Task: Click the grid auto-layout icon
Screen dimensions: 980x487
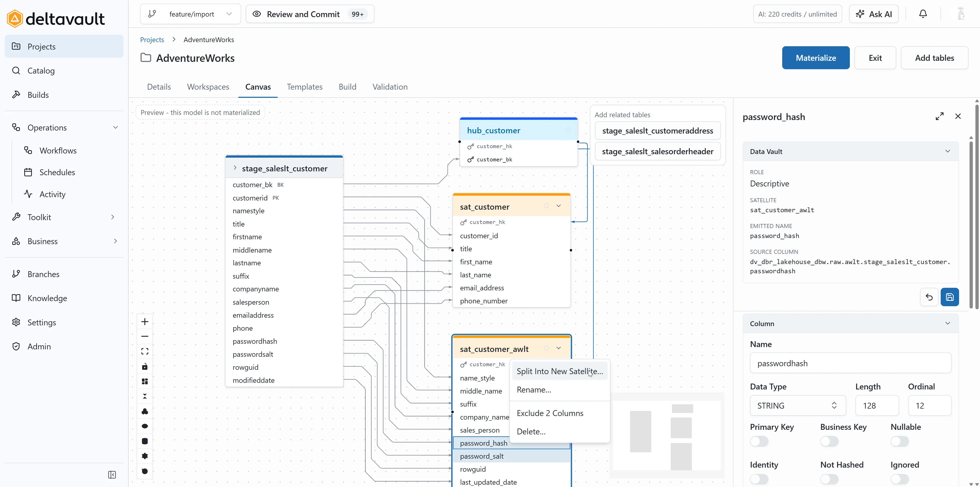Action: (x=144, y=382)
